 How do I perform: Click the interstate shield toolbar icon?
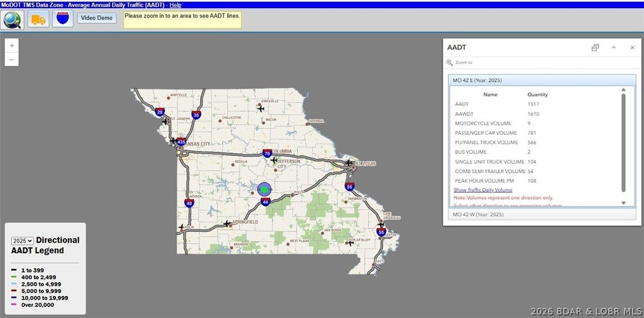62,19
